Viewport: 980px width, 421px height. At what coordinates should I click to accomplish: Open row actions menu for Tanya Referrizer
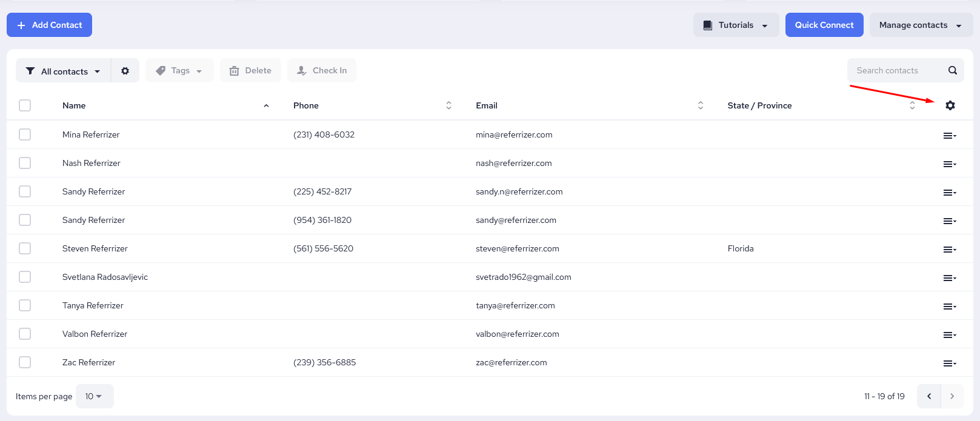click(x=950, y=307)
